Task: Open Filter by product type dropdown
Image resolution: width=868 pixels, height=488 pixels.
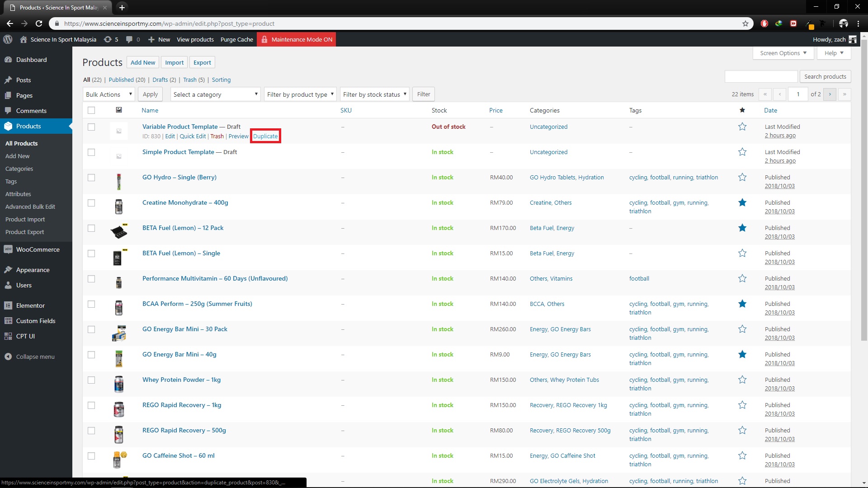Action: 300,94
